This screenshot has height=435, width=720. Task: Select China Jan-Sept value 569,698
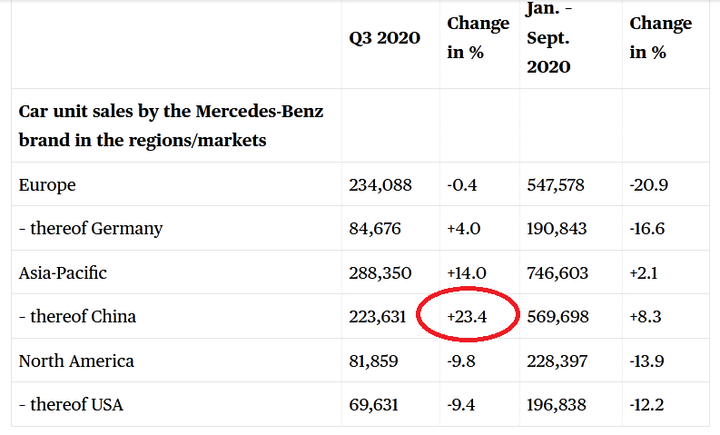[x=557, y=316]
